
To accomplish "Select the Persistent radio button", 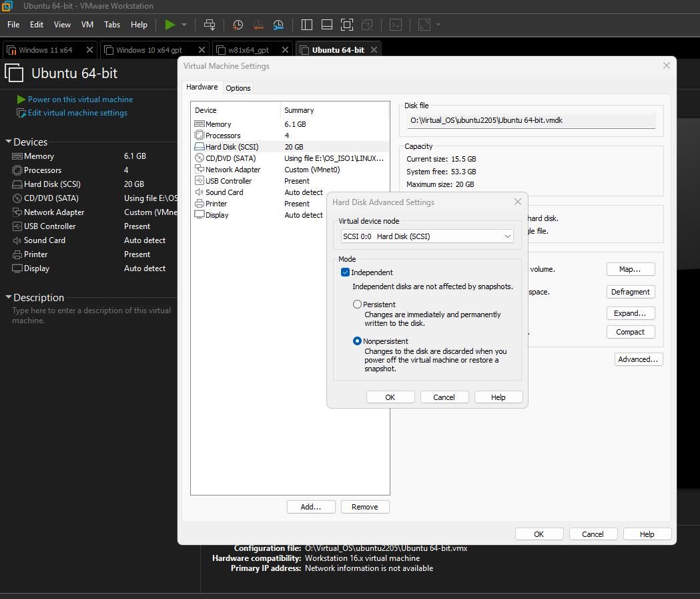I will point(358,305).
